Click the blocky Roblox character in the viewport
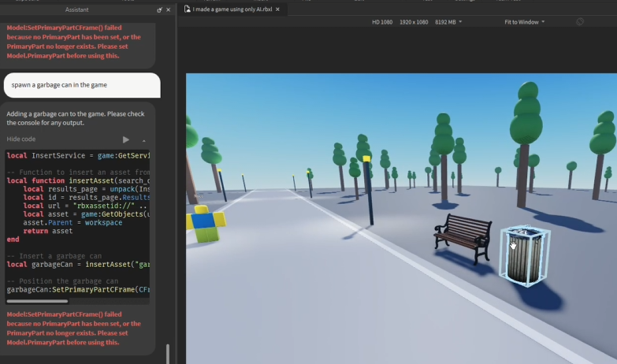 tap(206, 224)
